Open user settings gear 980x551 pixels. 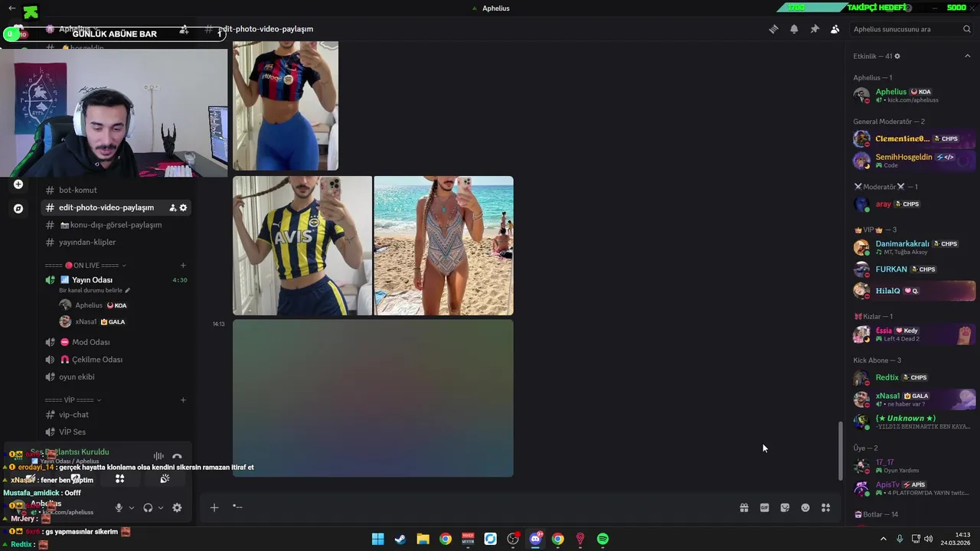coord(177,507)
